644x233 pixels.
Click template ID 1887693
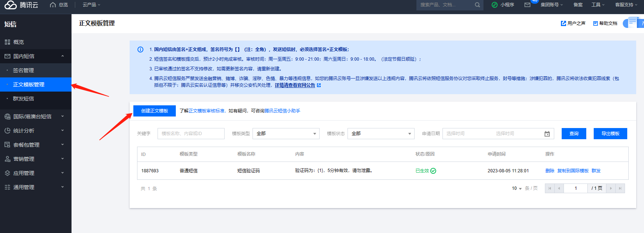click(150, 171)
